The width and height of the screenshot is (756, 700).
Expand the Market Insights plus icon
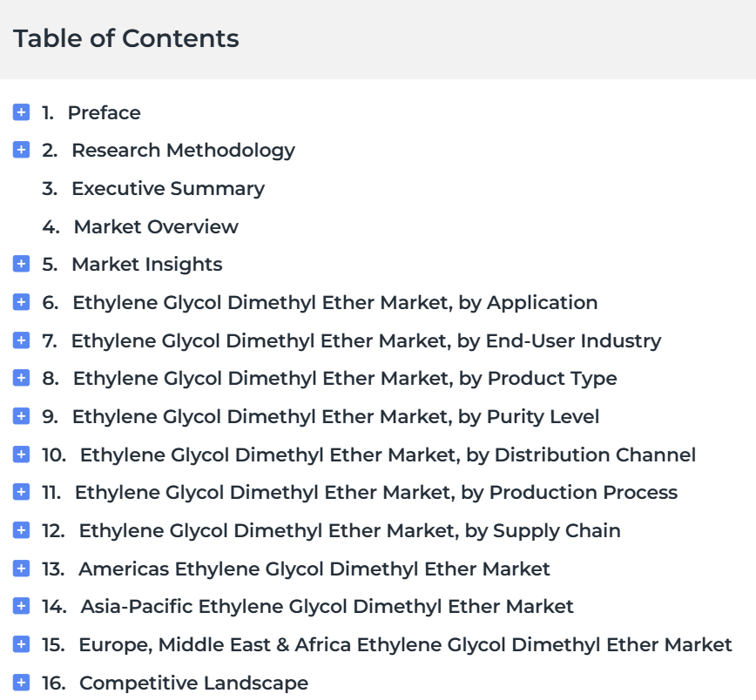[21, 264]
